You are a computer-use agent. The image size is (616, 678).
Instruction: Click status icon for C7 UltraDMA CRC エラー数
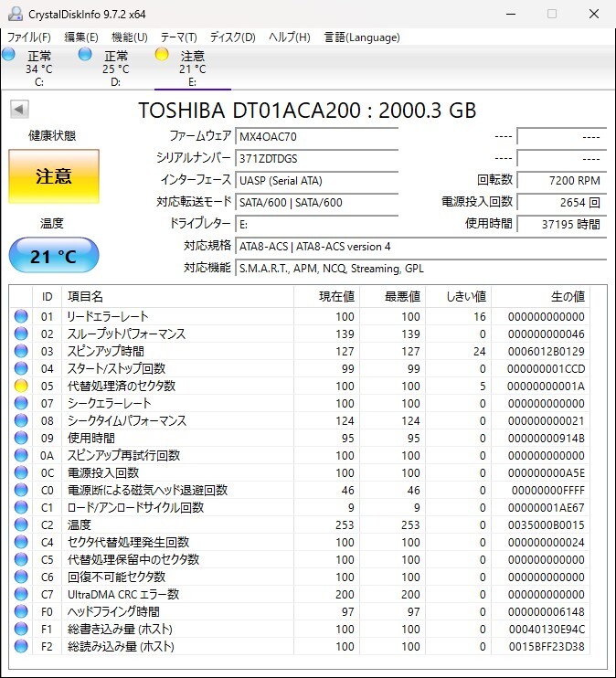point(21,594)
